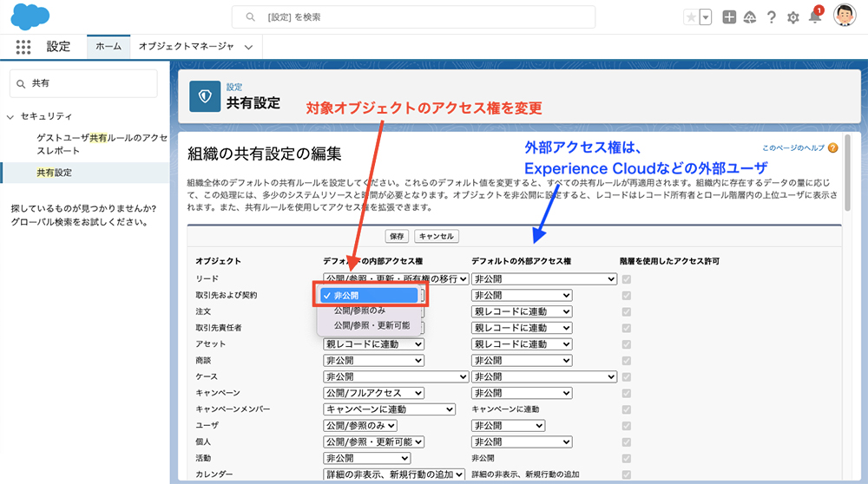Switch to the ホーム tab
The height and width of the screenshot is (484, 868).
[108, 47]
